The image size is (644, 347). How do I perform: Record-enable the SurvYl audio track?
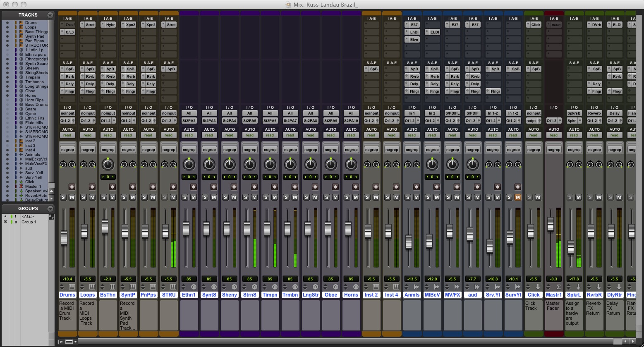point(518,187)
